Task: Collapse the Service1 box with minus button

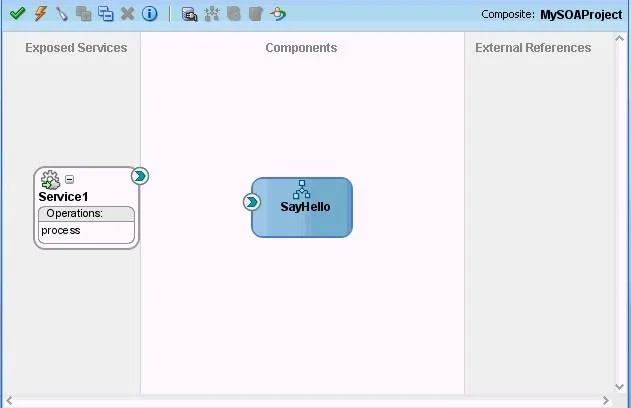Action: coord(70,179)
